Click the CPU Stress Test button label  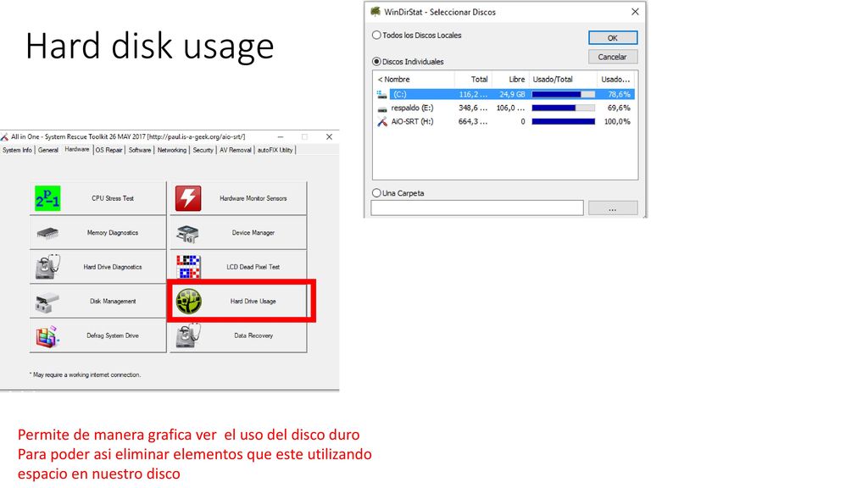tap(113, 198)
